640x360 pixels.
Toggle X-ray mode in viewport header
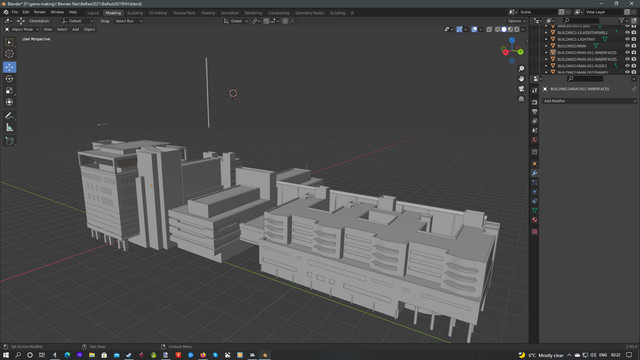[489, 29]
